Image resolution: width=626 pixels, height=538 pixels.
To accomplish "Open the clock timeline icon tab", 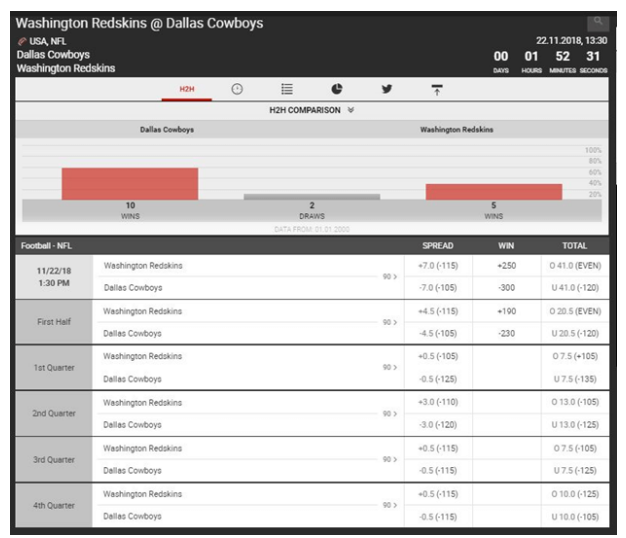I will tap(237, 89).
